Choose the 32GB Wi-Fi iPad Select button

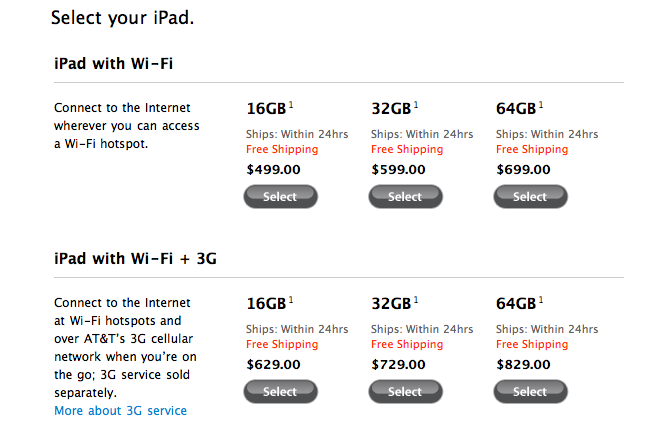click(405, 196)
